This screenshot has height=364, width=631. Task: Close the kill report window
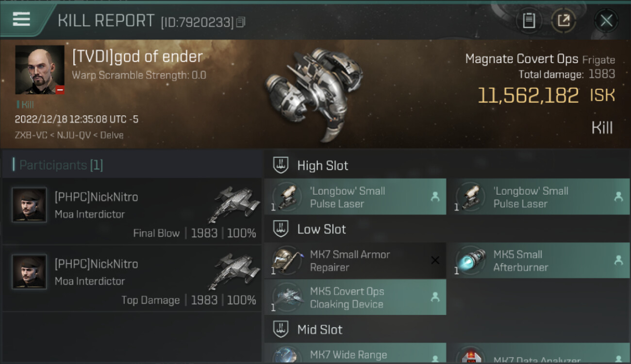pos(606,21)
